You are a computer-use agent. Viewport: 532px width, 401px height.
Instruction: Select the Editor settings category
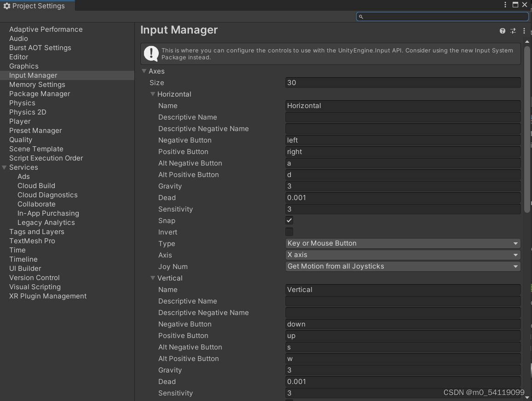(x=19, y=57)
